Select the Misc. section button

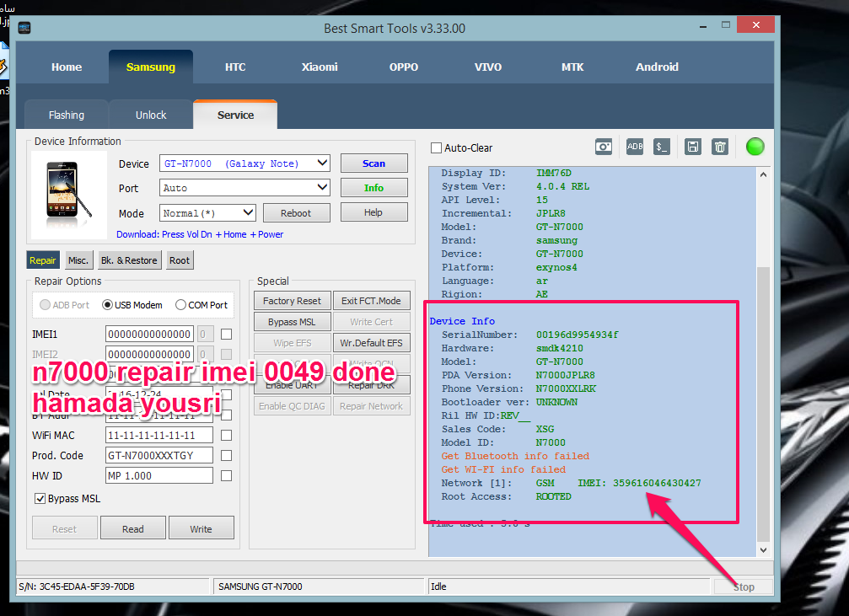pyautogui.click(x=78, y=260)
